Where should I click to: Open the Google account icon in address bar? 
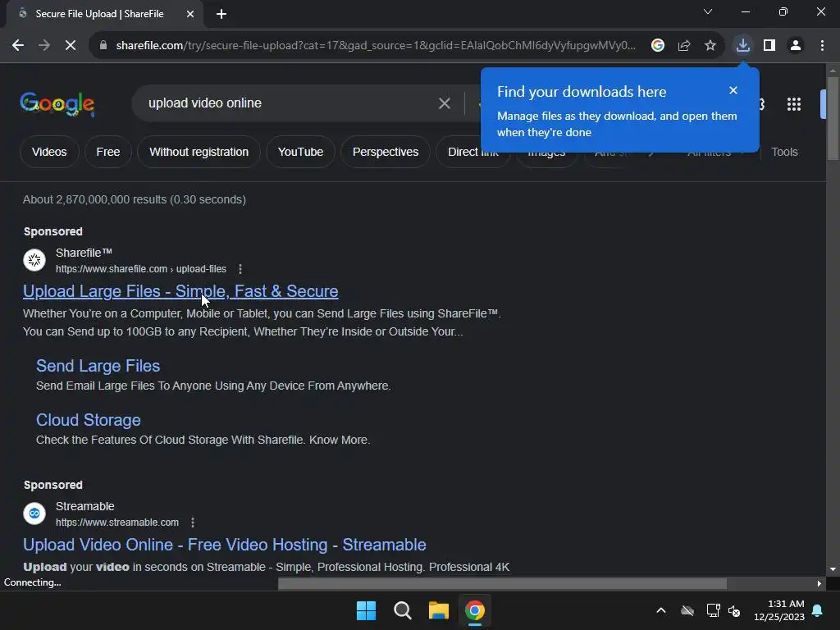658,46
